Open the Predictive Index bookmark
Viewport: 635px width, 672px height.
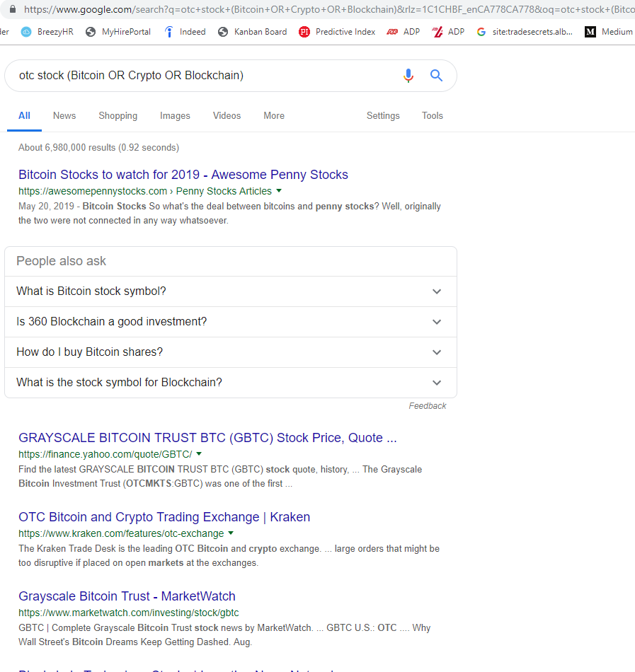click(337, 32)
